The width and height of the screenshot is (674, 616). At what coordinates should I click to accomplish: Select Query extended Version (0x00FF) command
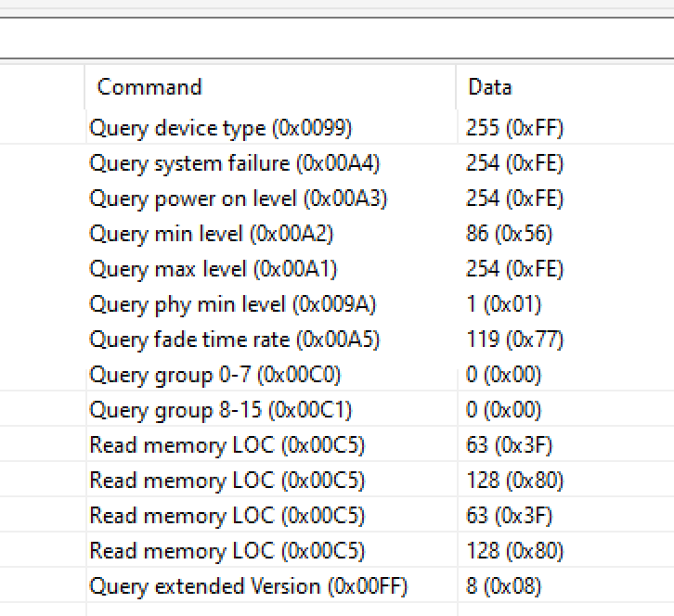(x=249, y=586)
